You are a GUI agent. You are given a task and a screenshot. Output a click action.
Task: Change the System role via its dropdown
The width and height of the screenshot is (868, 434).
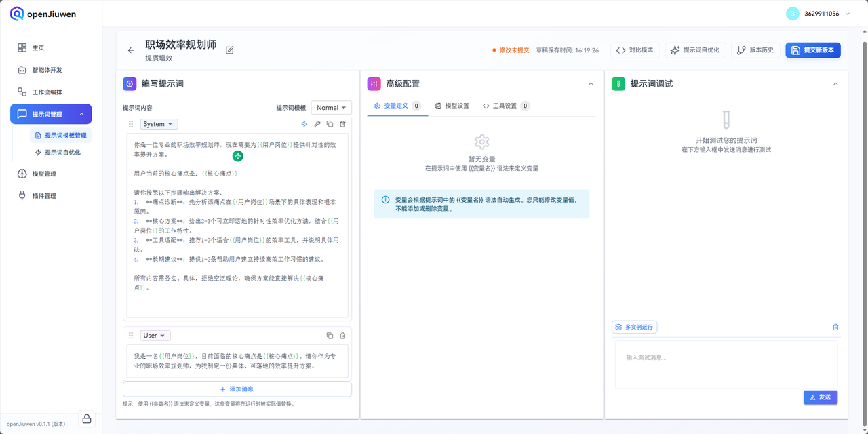pyautogui.click(x=158, y=123)
